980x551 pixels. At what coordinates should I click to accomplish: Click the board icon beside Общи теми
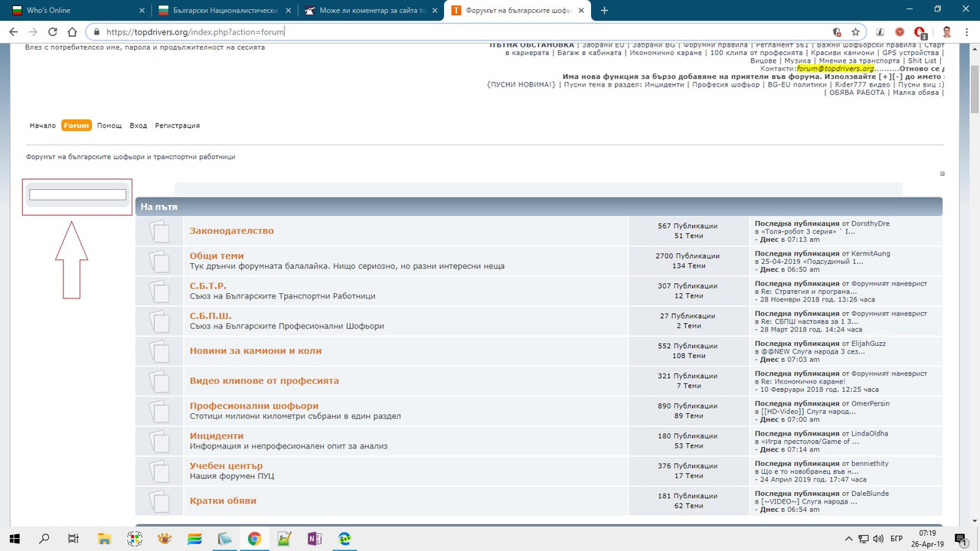[x=159, y=261]
